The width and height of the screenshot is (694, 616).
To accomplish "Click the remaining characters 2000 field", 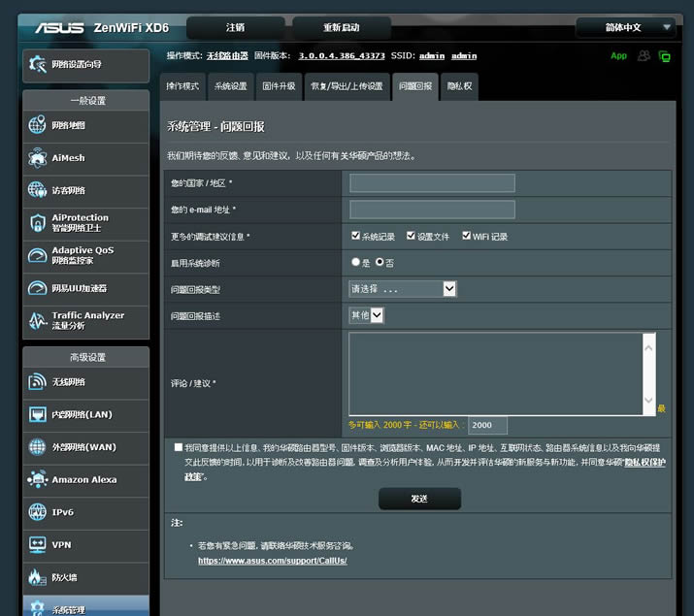I will (x=487, y=425).
